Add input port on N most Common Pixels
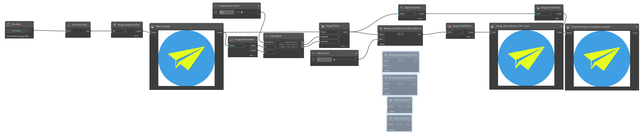The image size is (644, 138). pyautogui.click(x=399, y=83)
